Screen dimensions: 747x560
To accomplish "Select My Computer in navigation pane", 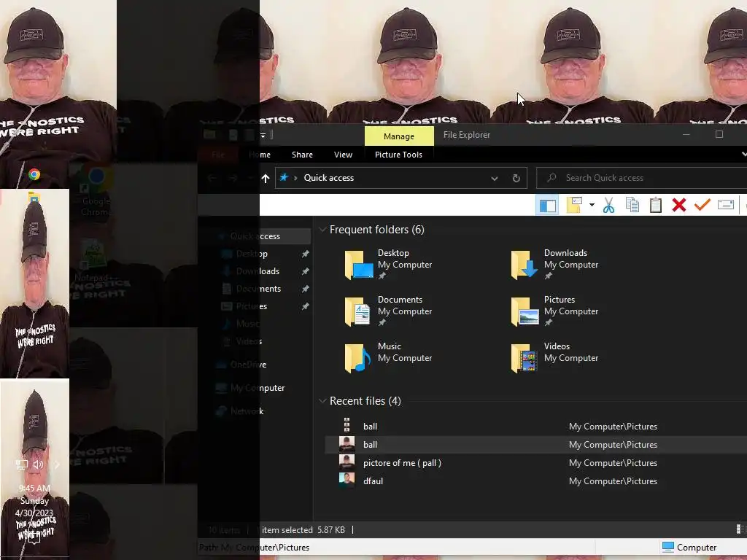I will click(258, 388).
